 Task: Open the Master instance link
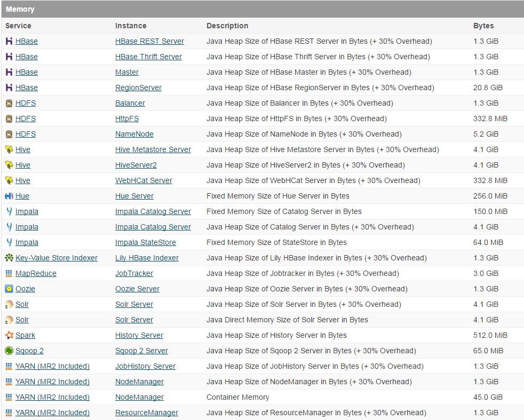(x=126, y=72)
